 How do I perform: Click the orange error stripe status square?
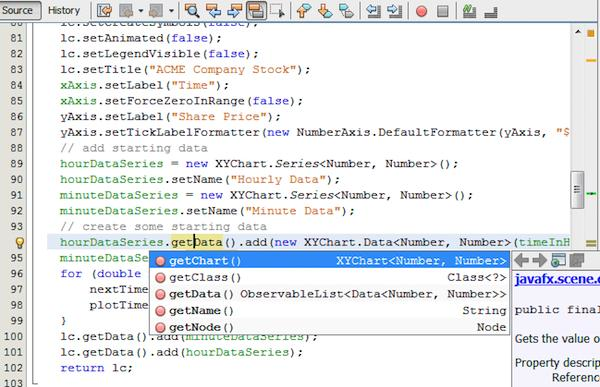(x=591, y=34)
